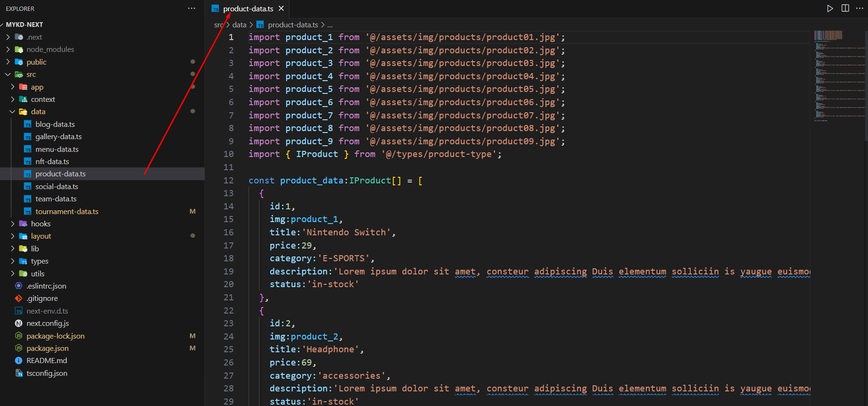Click line number 12 in the gutter
Viewport: 868px width, 406px height.
[229, 180]
